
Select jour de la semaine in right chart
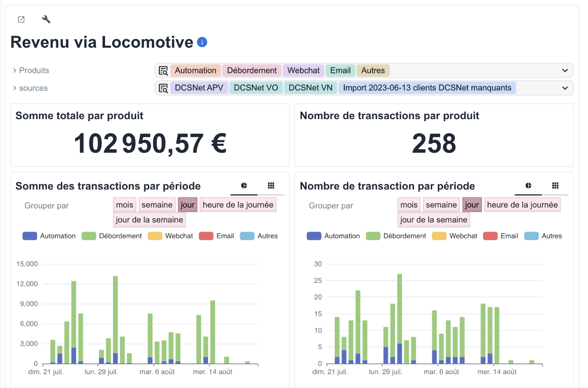(x=433, y=220)
